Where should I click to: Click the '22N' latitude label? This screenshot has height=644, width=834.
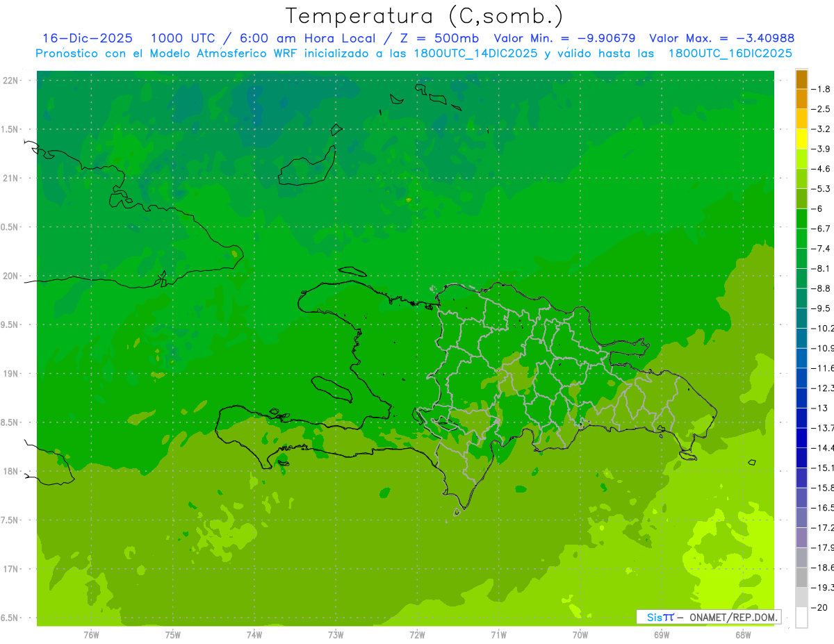tap(10, 81)
